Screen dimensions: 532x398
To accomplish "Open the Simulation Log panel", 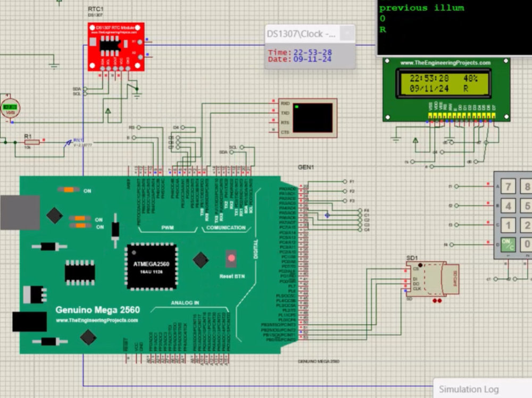I will click(469, 389).
